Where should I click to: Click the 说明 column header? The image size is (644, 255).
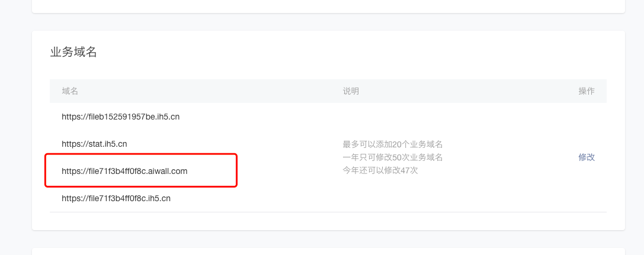(351, 91)
